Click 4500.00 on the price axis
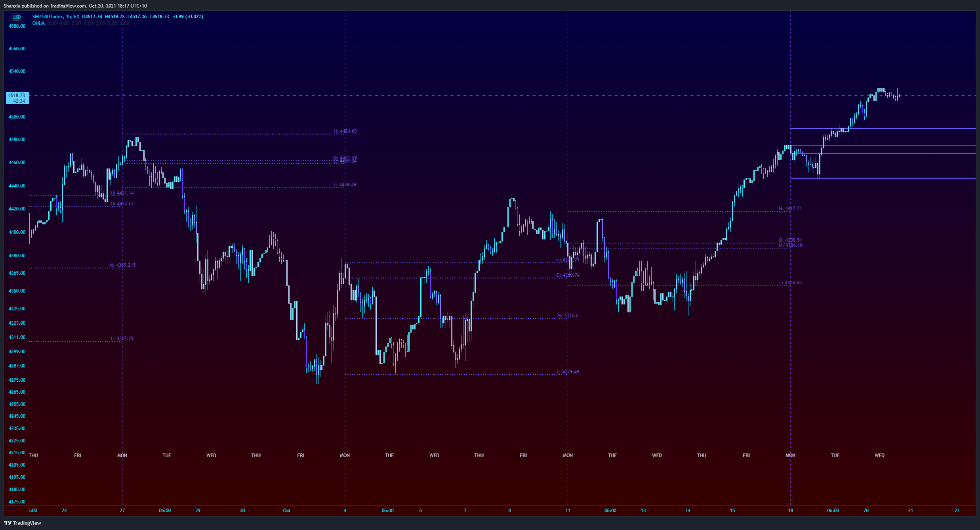980x530 pixels. [17, 117]
